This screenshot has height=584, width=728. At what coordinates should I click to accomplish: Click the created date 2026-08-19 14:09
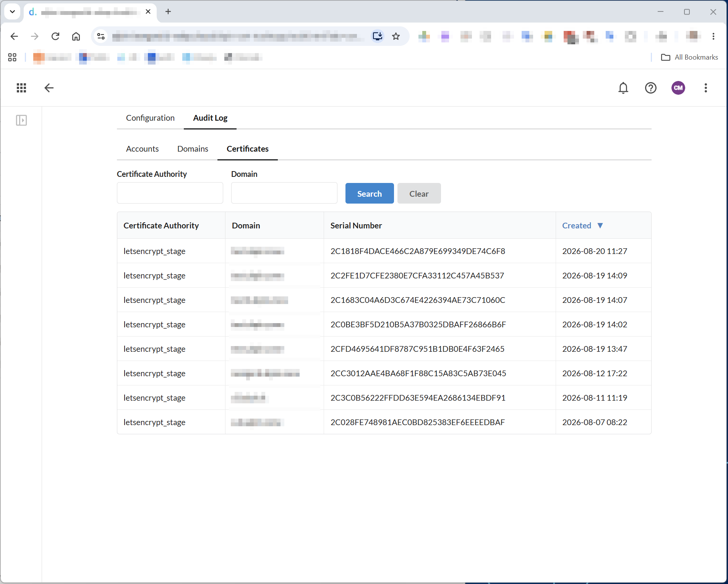coord(595,276)
